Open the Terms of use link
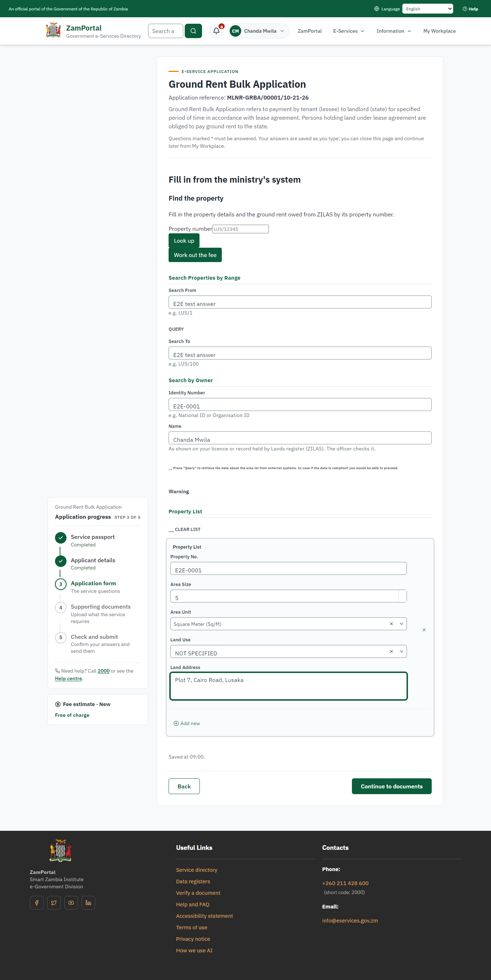 192,928
